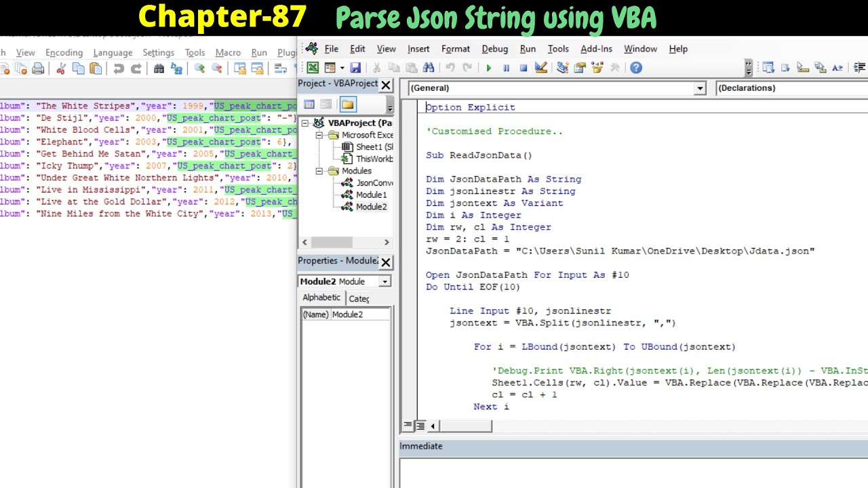Screen dimensions: 868x488
Task: Collapse the Microsoft Excel Objects folder
Action: pos(319,136)
